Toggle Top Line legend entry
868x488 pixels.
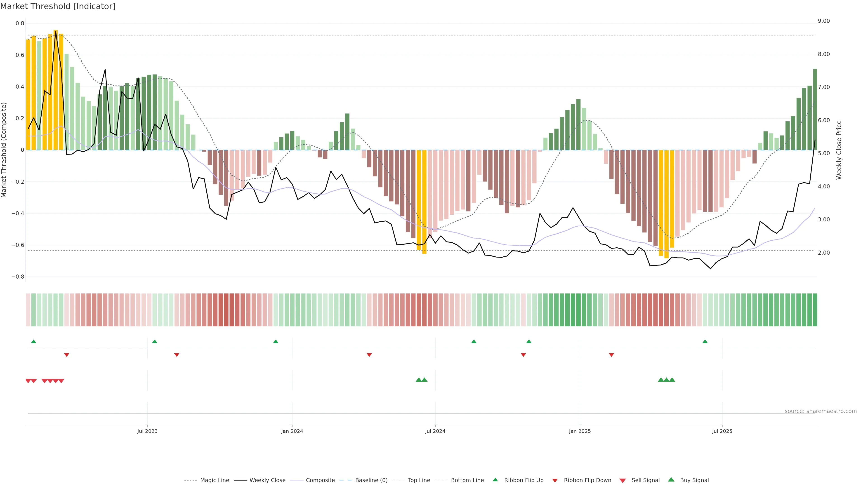pyautogui.click(x=419, y=480)
